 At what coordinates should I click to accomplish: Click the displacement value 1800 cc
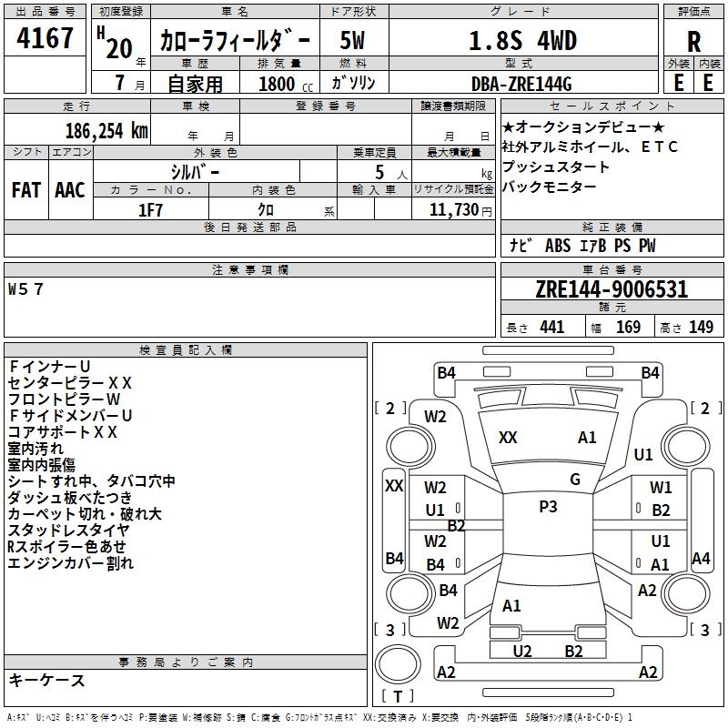click(286, 84)
